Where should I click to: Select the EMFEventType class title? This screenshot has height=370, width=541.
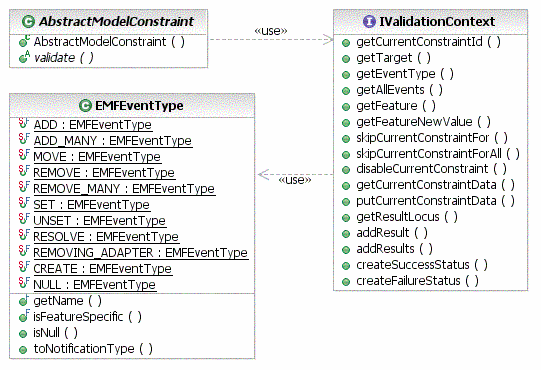click(x=139, y=106)
